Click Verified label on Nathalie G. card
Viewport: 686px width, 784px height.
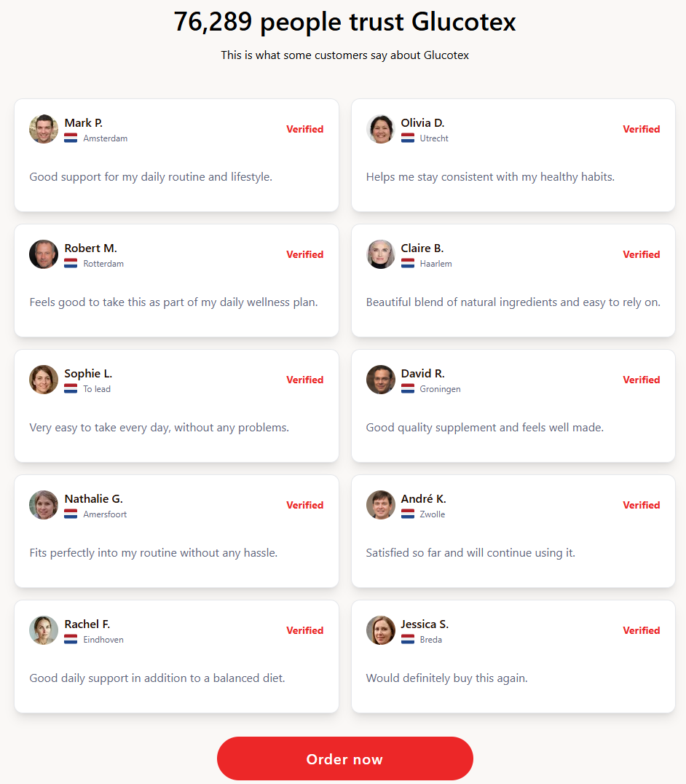tap(304, 505)
